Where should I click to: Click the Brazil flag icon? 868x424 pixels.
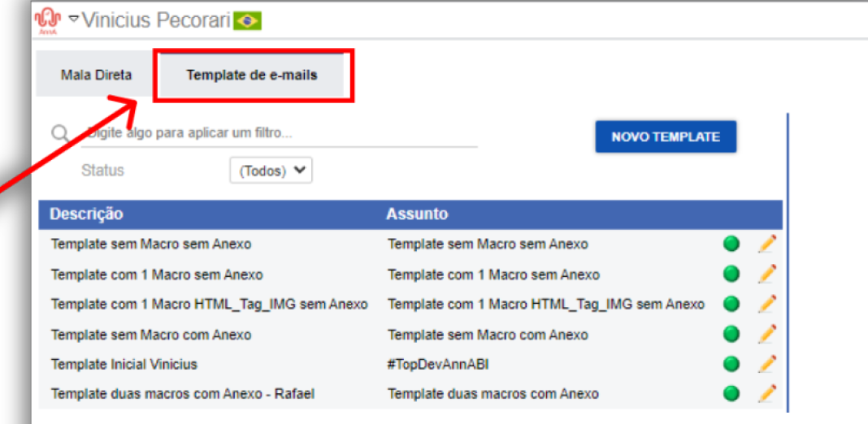pyautogui.click(x=247, y=22)
